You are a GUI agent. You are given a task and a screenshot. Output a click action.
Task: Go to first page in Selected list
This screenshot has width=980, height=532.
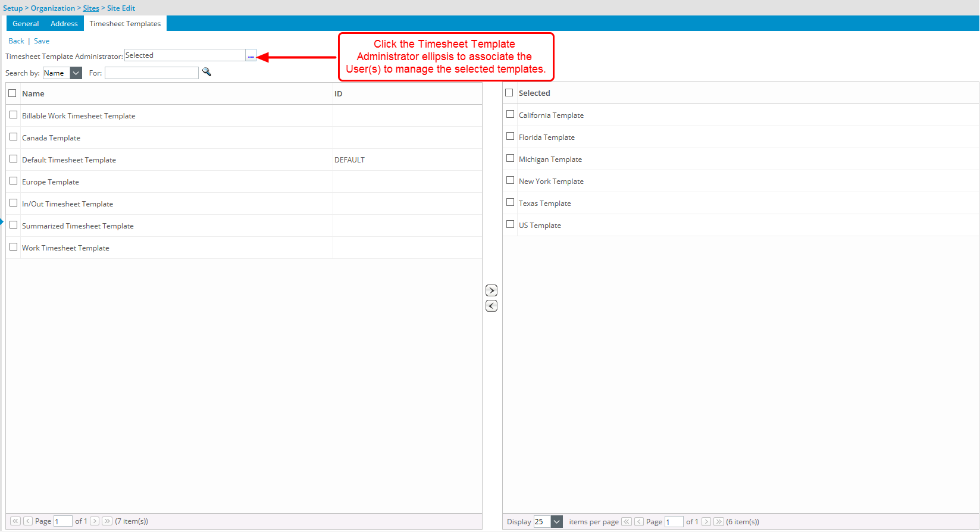pyautogui.click(x=627, y=521)
